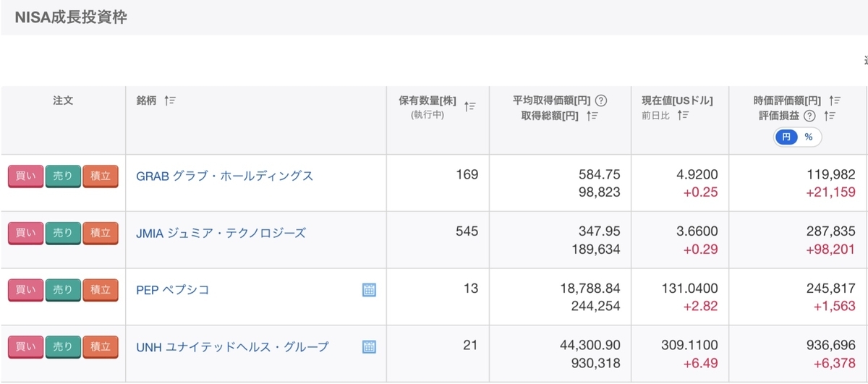Screen dimensions: 868x384
Task: Open help icon next to 評価損益
Action: 810,116
